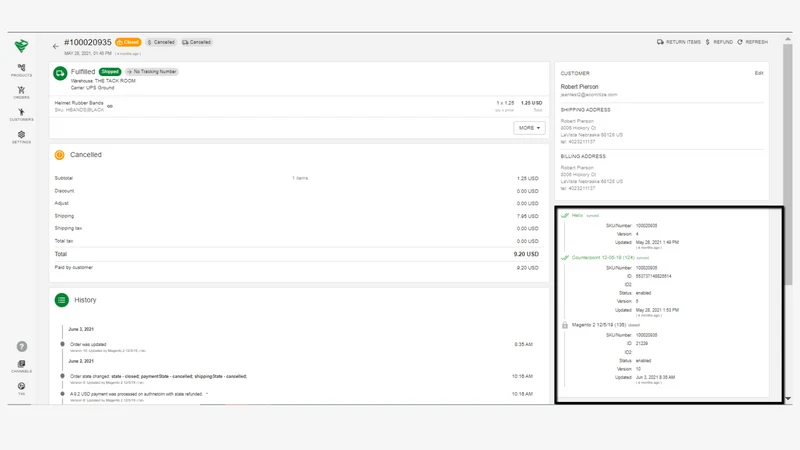Click Carrier UPS Ground text
Viewport: 800px width, 450px height.
[92, 88]
